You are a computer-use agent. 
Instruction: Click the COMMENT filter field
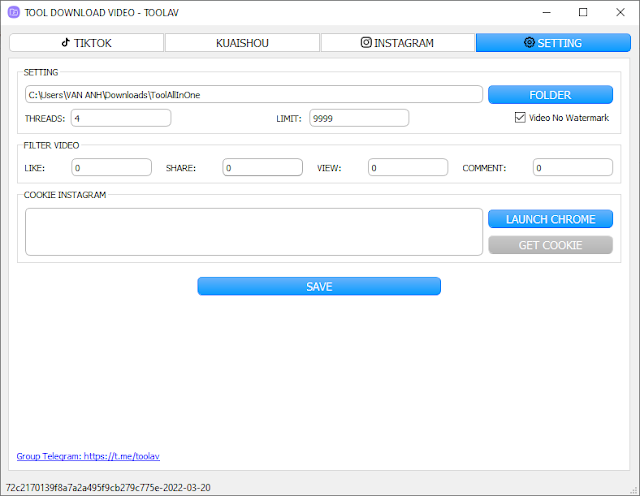pos(573,168)
